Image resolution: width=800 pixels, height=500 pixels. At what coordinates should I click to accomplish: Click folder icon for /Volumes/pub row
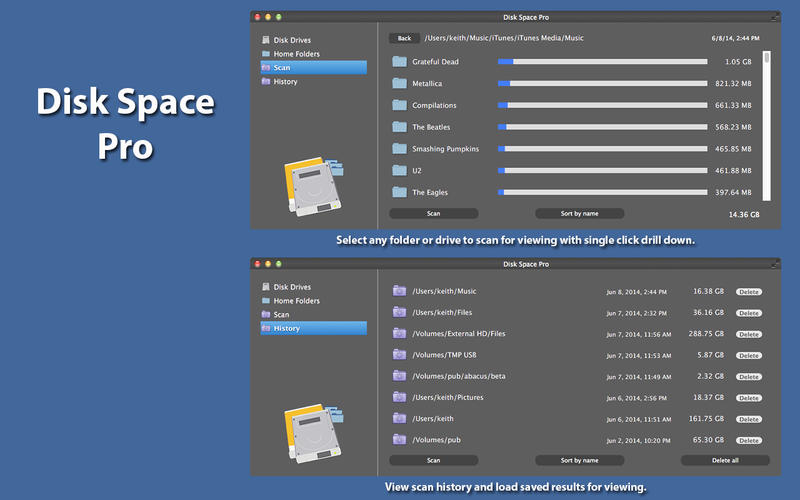[399, 439]
